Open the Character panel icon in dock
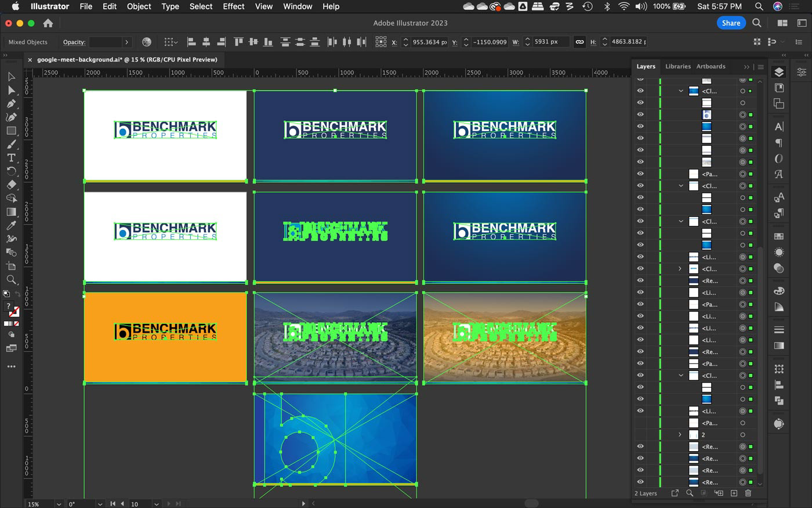Screen dimensions: 812x508 tap(779, 127)
